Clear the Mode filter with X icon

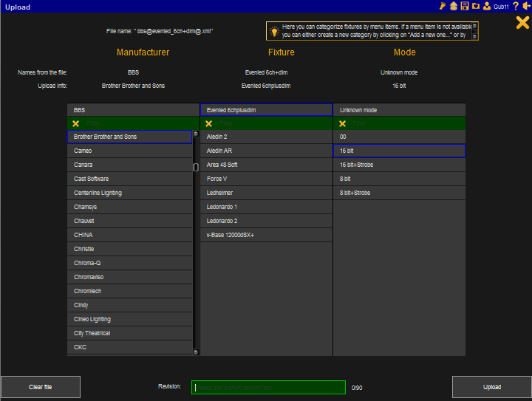pos(342,123)
